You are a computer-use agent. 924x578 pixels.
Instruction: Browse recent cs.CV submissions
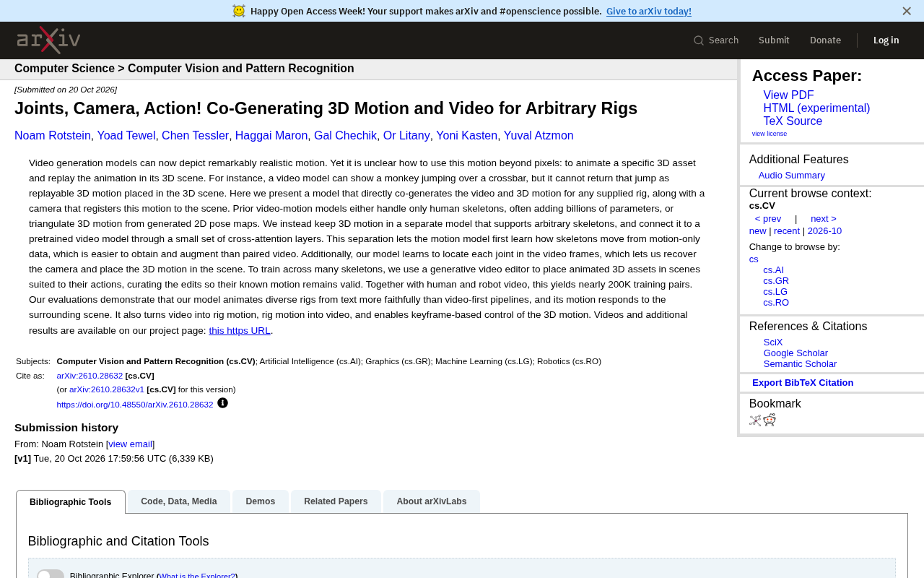tap(787, 231)
